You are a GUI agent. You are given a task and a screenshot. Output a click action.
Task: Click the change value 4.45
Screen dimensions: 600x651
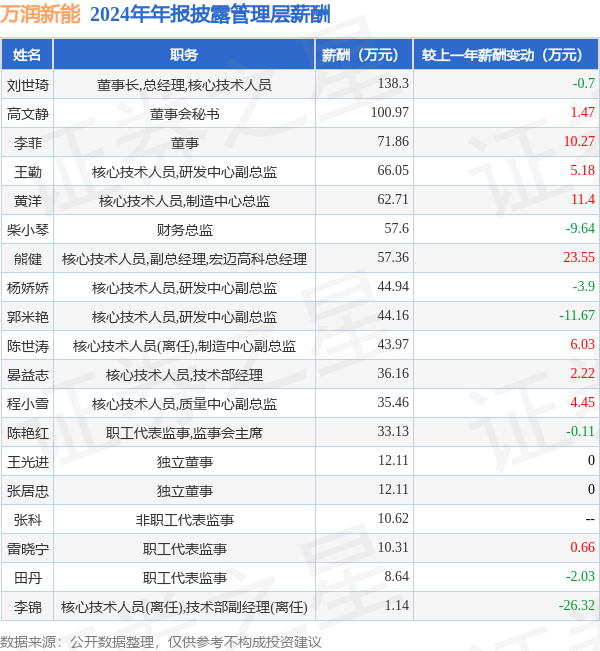(582, 402)
